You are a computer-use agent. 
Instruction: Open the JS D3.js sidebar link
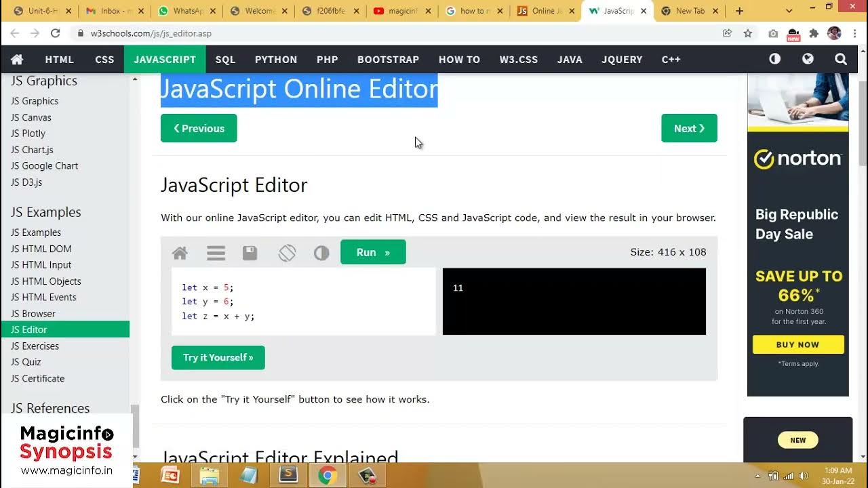tap(26, 182)
